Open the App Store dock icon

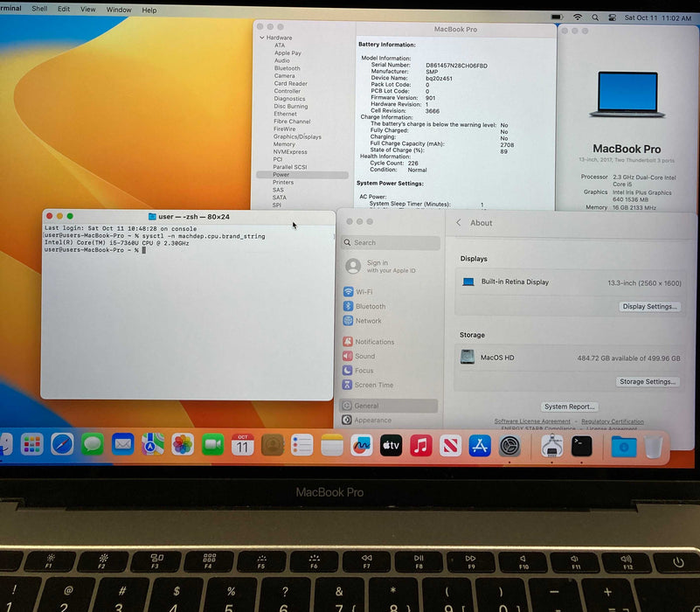point(480,445)
